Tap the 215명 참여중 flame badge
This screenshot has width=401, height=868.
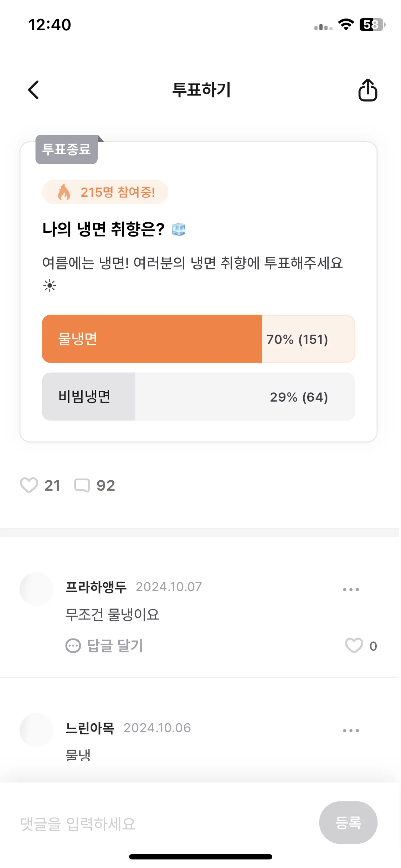105,192
